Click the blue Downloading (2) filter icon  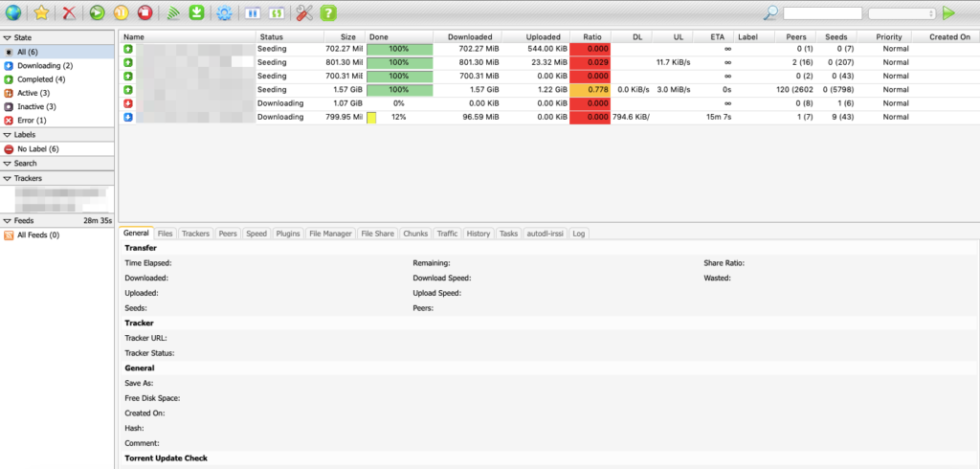click(x=9, y=66)
